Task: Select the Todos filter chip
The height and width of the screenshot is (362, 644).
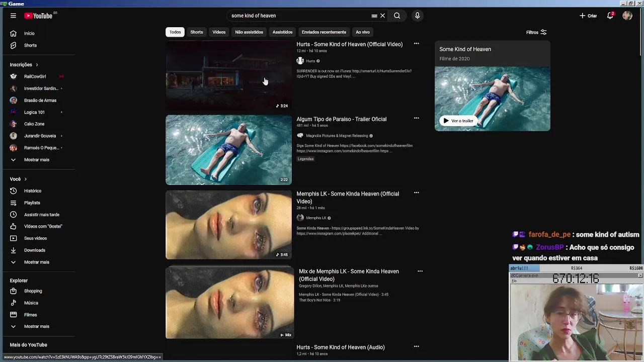Action: tap(175, 32)
